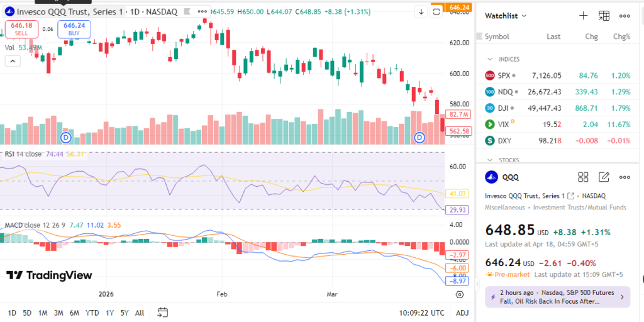
Task: Open the go to date calendar icon
Action: (162, 313)
